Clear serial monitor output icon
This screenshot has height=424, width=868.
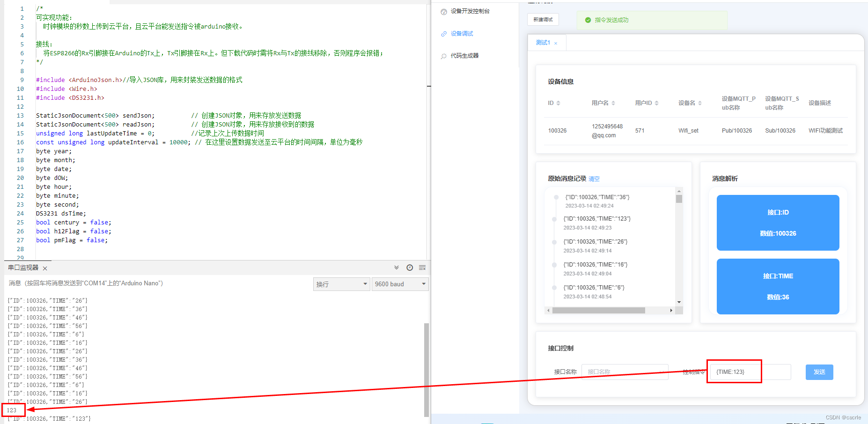point(422,268)
